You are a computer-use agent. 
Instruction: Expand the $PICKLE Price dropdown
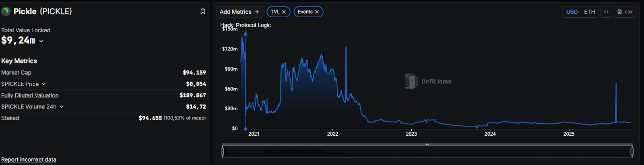coord(43,84)
